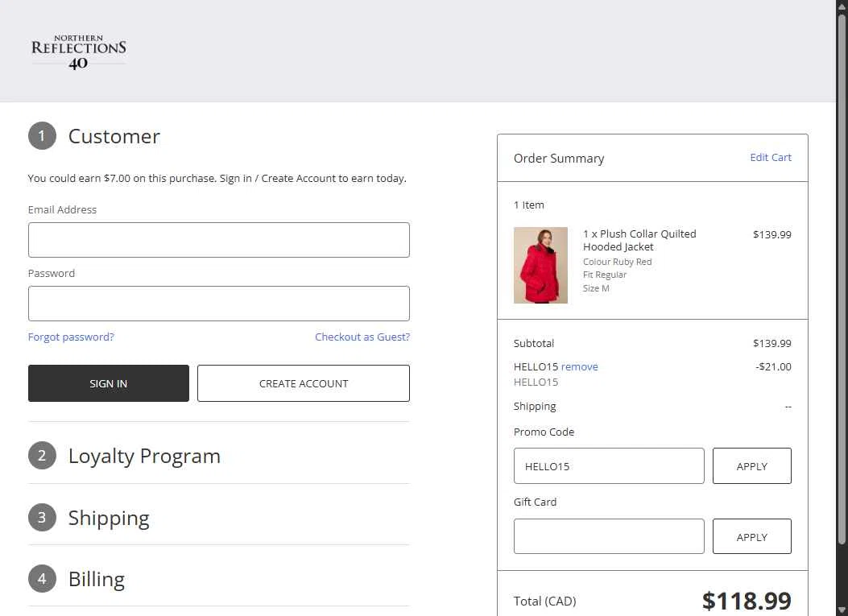Choose Checkout as Guest
Screen dimensions: 848x616
[362, 337]
